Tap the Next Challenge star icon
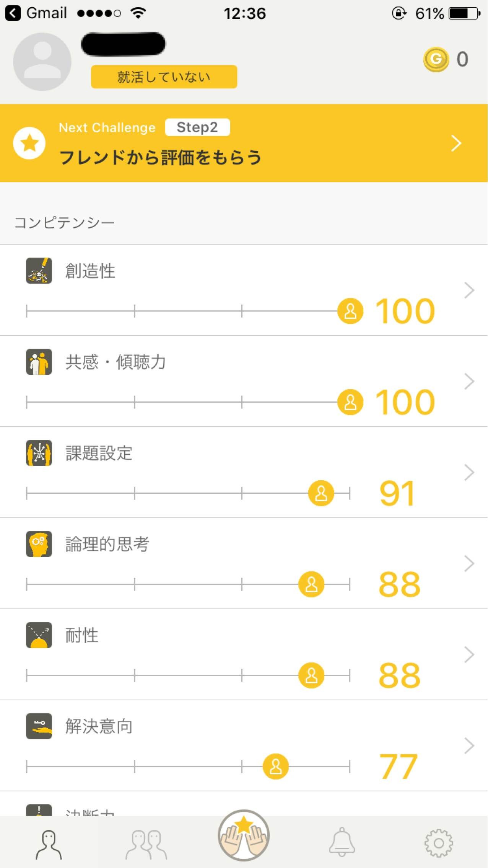This screenshot has height=868, width=488. pos(29,143)
